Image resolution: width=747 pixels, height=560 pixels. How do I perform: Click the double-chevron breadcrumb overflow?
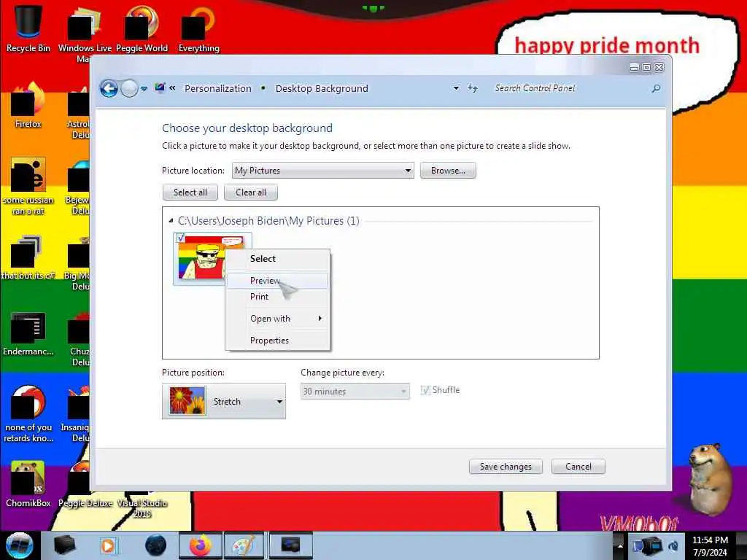(172, 88)
